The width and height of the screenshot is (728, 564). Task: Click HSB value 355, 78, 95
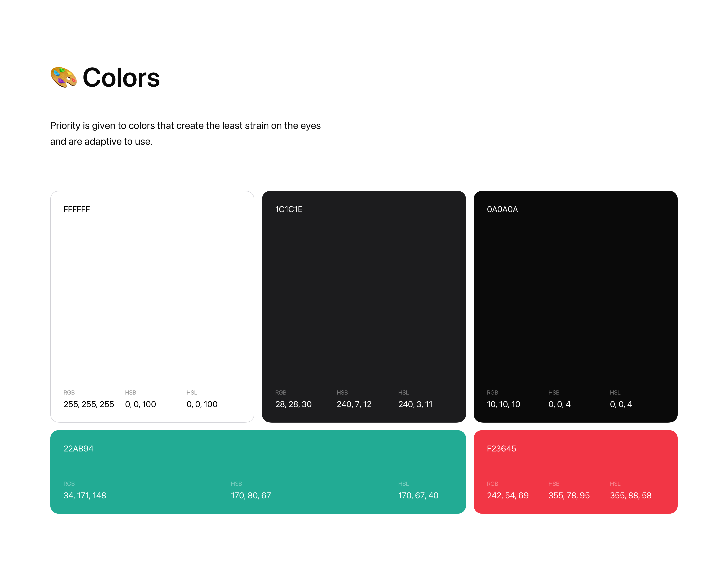coord(569,496)
